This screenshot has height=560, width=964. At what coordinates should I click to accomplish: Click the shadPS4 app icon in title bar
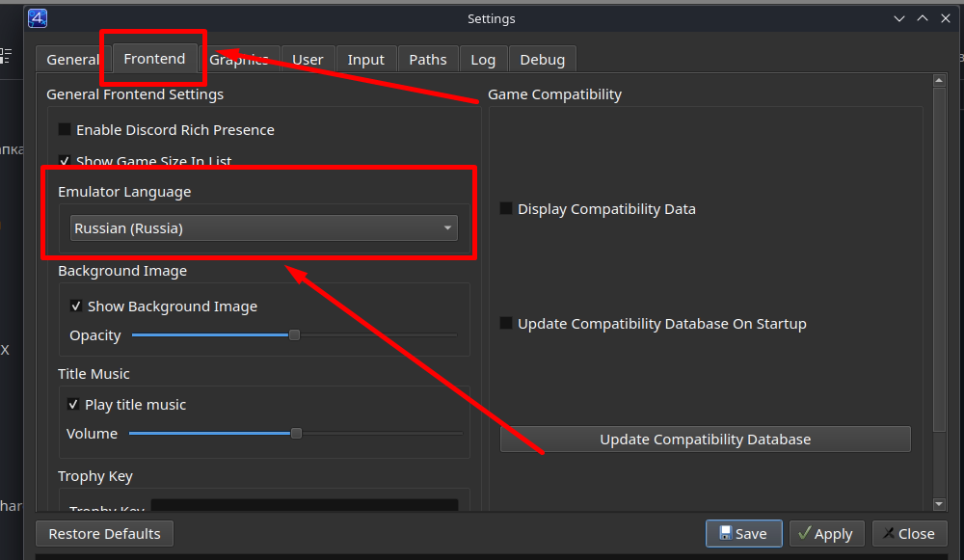[38, 18]
